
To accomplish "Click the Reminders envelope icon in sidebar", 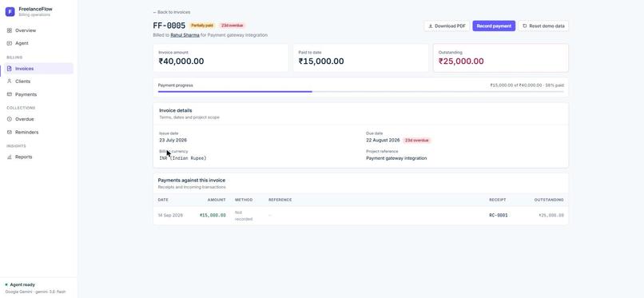I will [x=10, y=132].
